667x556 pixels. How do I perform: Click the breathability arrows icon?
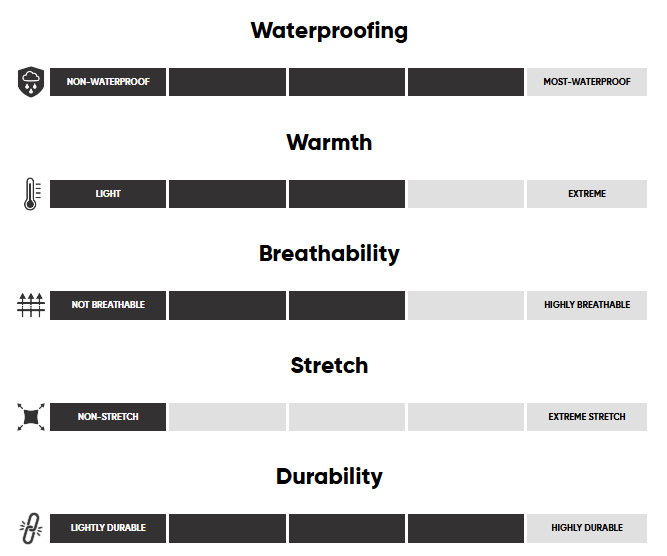30,305
